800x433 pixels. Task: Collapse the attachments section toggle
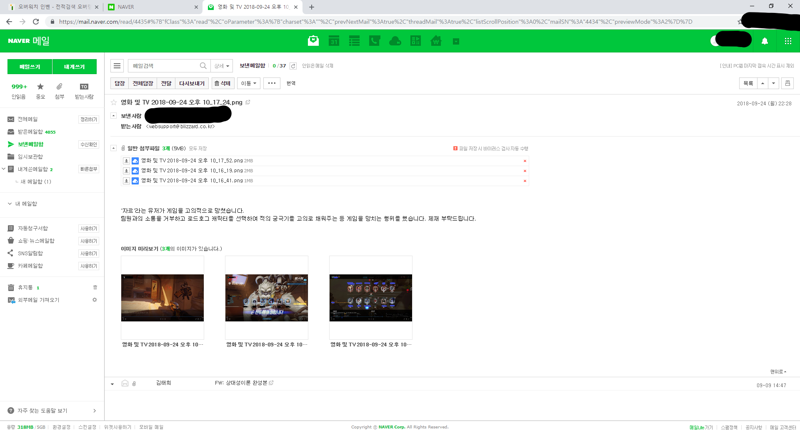pos(113,148)
